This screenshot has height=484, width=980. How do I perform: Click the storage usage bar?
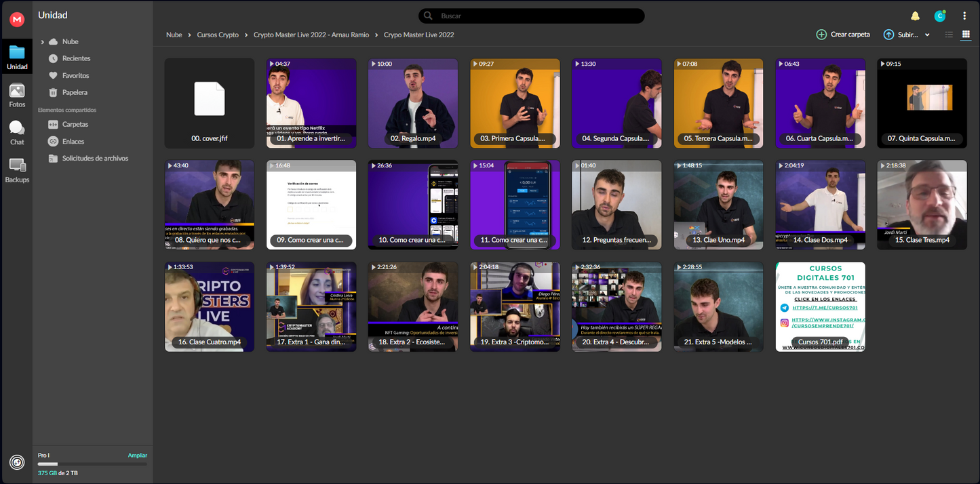pos(92,464)
